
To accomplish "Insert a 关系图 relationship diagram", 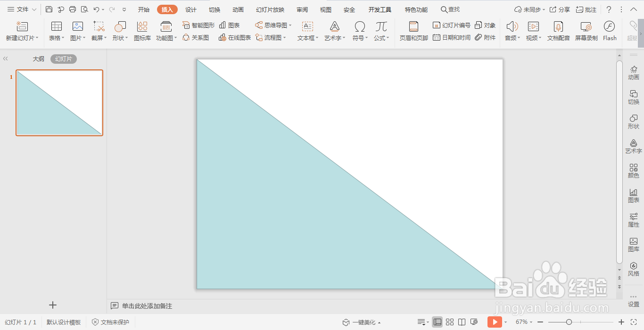I will (196, 37).
